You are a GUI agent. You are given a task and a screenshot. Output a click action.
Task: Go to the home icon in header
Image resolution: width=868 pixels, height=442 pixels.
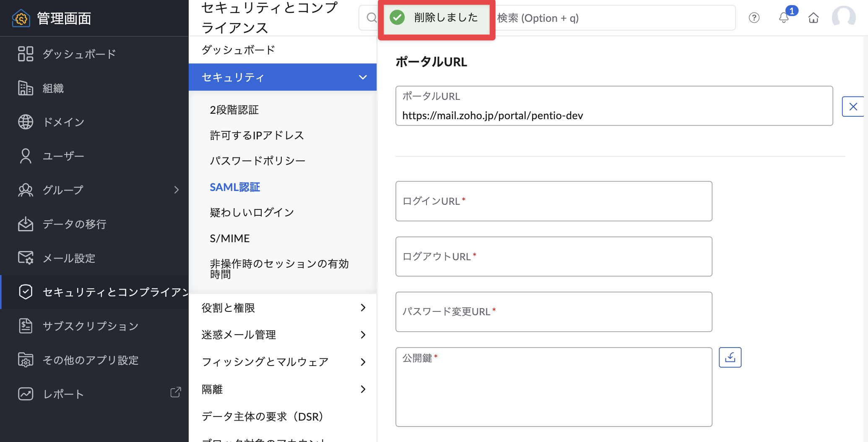click(x=813, y=18)
